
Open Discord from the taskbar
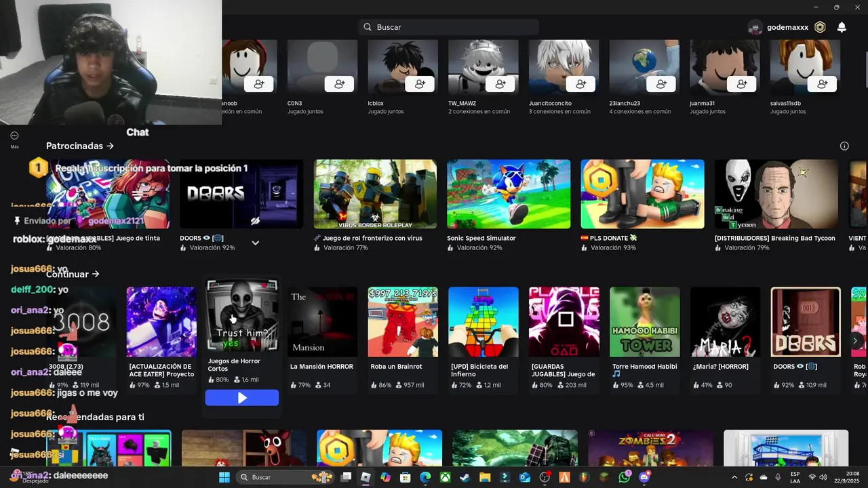point(644,477)
